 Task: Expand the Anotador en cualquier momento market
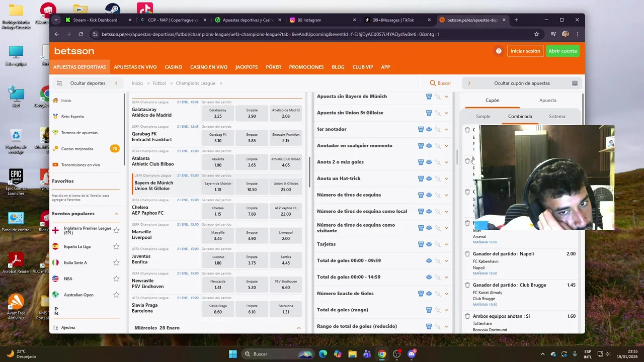coord(446,146)
